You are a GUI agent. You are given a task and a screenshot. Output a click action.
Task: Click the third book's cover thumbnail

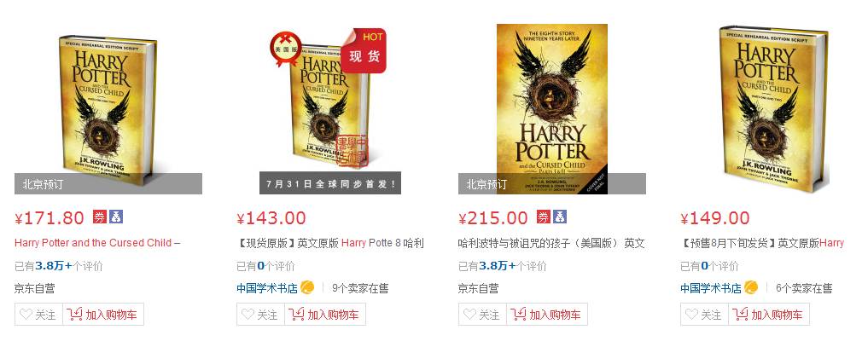pyautogui.click(x=552, y=109)
